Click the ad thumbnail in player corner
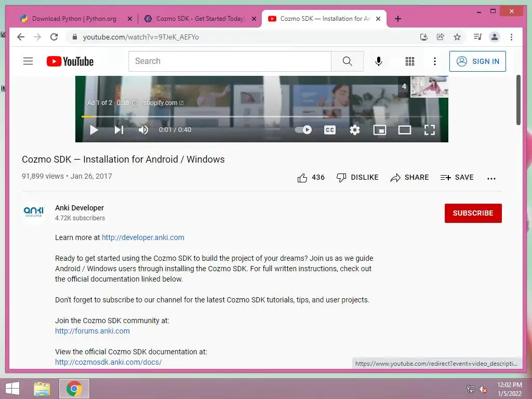Image resolution: width=532 pixels, height=399 pixels. [429, 87]
